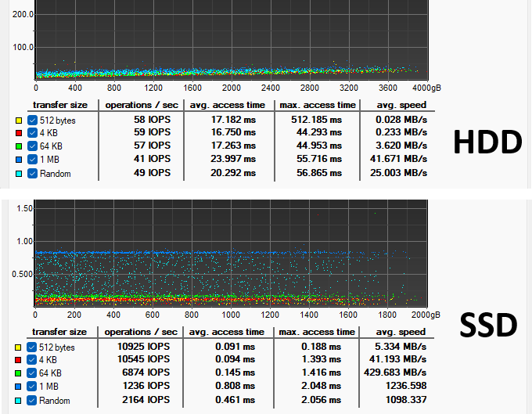Uncheck the 512 bytes checkbox in SSD panel
The height and width of the screenshot is (414, 532).
click(31, 347)
